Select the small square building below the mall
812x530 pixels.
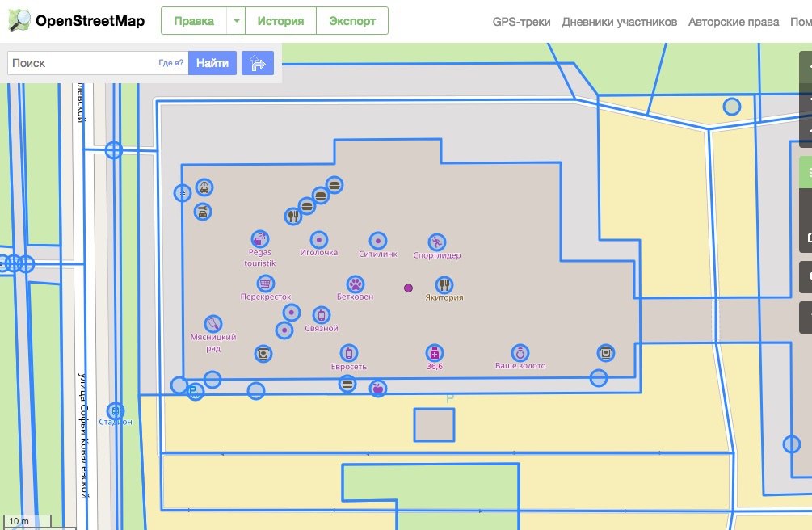(434, 425)
